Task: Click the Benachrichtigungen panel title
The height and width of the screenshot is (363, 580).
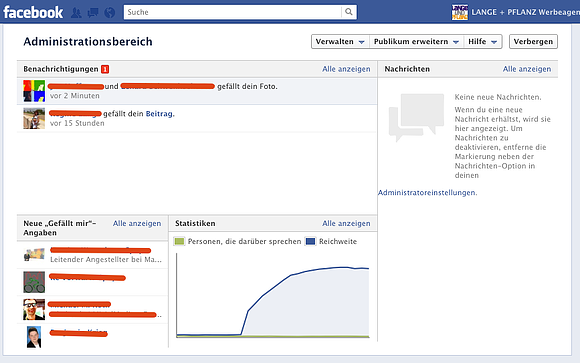Action: tap(61, 69)
